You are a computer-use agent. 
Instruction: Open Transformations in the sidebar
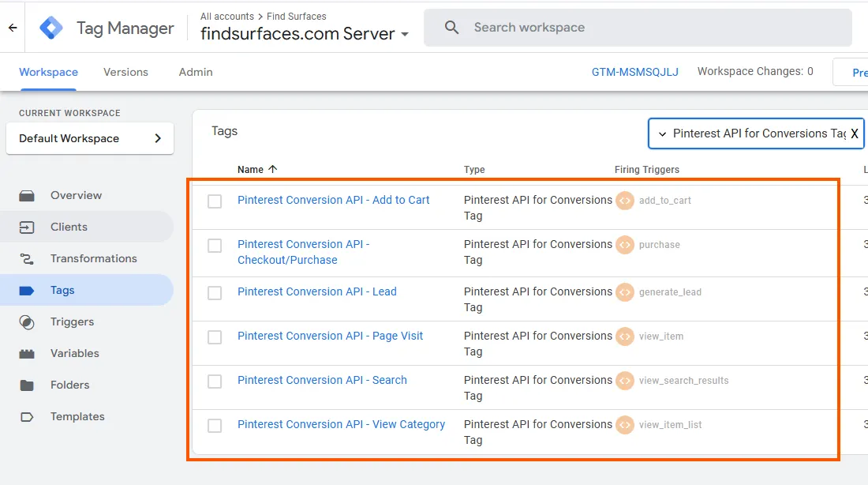tap(88, 259)
